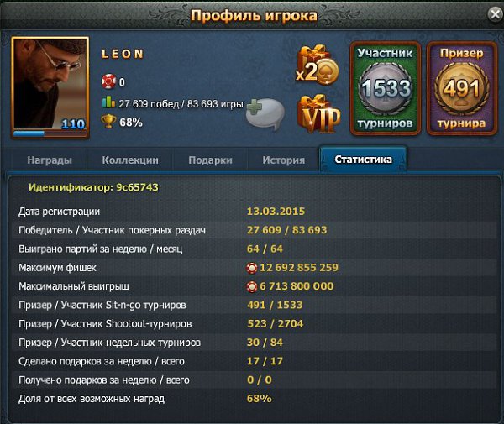Close the player profile window
Screen dimensions: 504x424
(496, 14)
